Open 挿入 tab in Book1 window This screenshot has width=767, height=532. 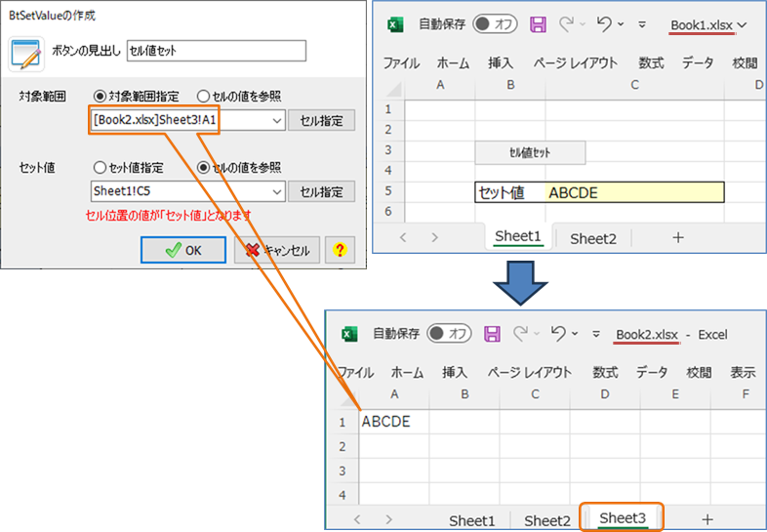[x=501, y=62]
